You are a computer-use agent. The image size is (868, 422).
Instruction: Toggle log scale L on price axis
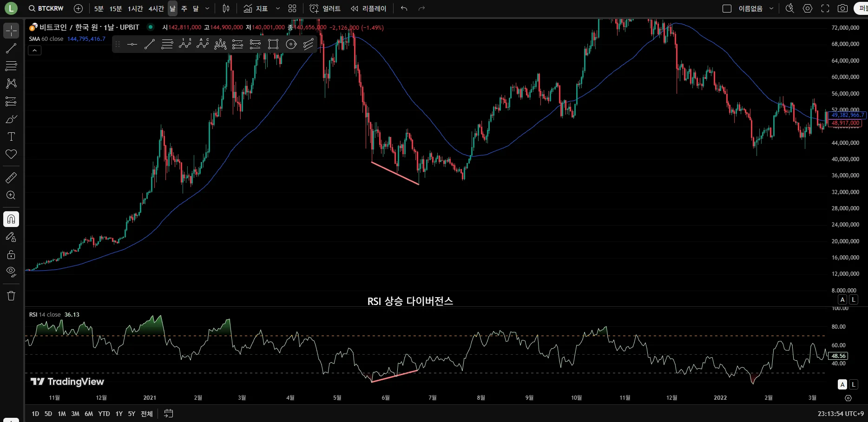[854, 299]
